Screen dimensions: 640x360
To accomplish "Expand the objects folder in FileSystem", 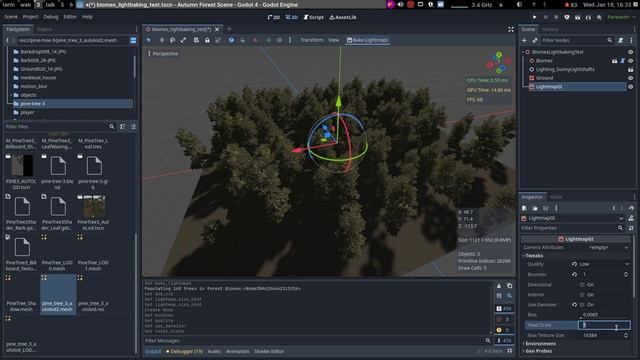I will (x=11, y=95).
